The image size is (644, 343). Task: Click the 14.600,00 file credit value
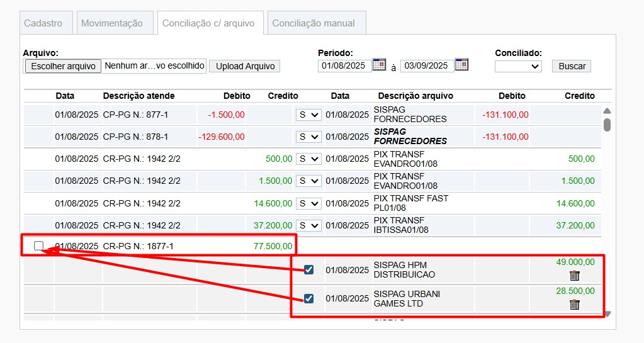pyautogui.click(x=575, y=203)
